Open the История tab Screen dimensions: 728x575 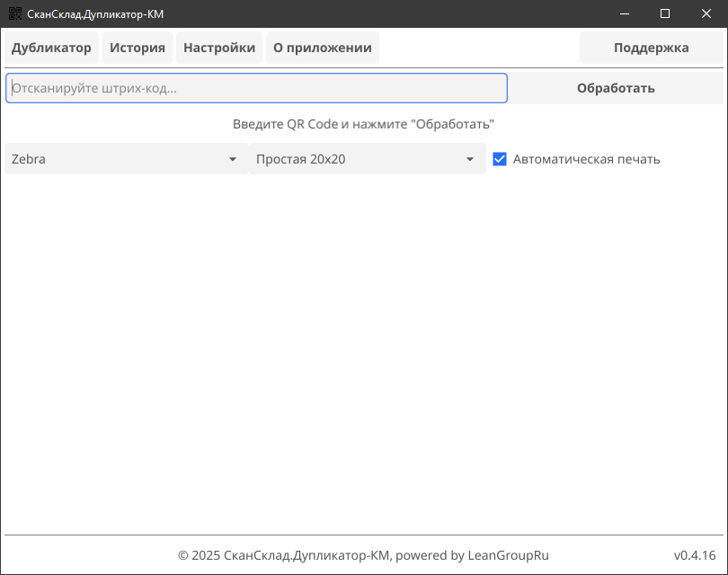pyautogui.click(x=138, y=48)
